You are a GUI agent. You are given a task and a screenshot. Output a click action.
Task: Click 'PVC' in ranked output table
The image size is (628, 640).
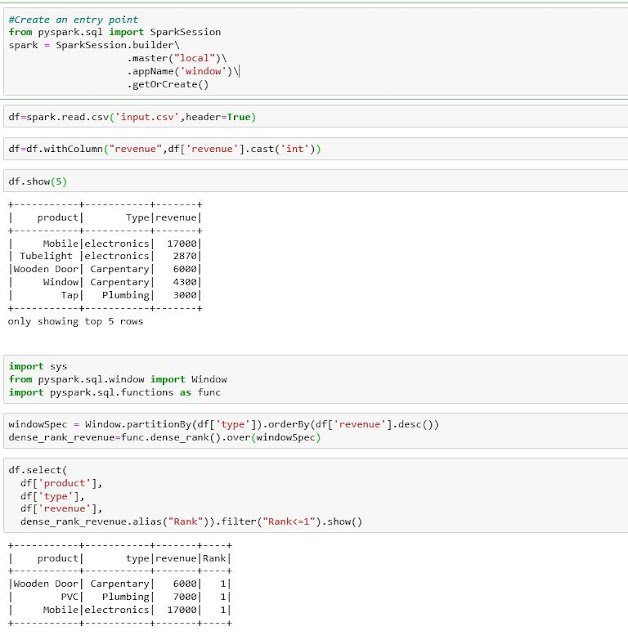69,596
